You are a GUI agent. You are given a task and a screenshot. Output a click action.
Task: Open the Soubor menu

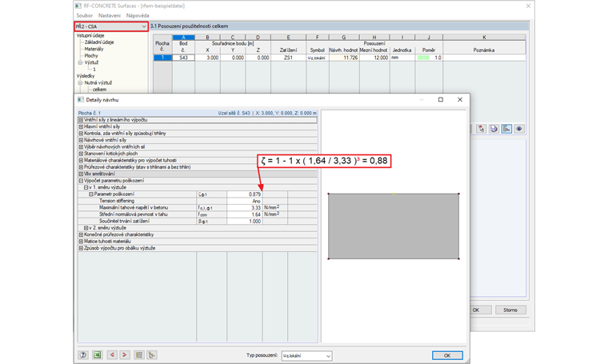(85, 15)
